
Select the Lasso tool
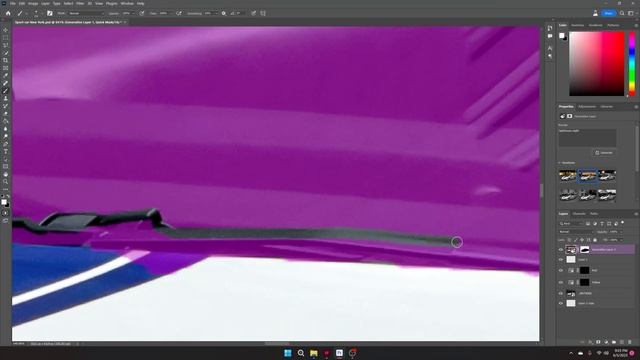(5, 45)
